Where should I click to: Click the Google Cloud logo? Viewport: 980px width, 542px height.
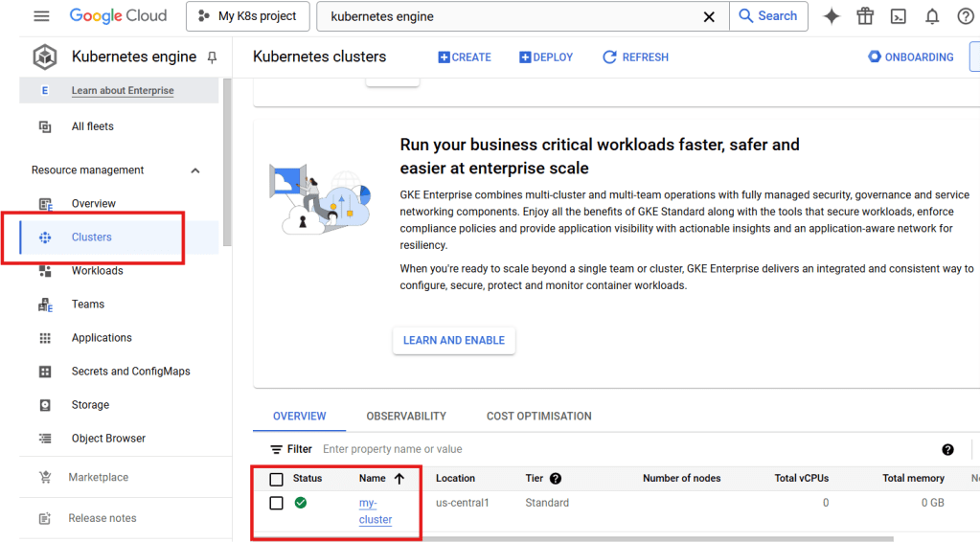coord(118,15)
